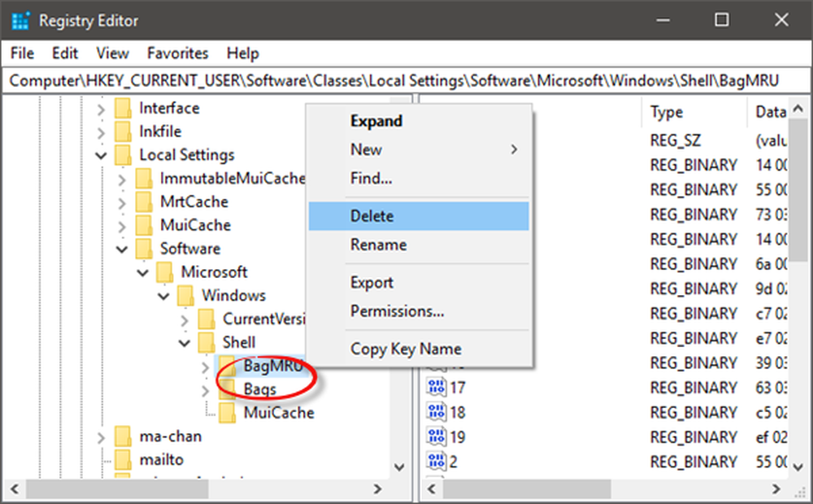Expand the Bags key
The image size is (813, 504).
pyautogui.click(x=206, y=390)
